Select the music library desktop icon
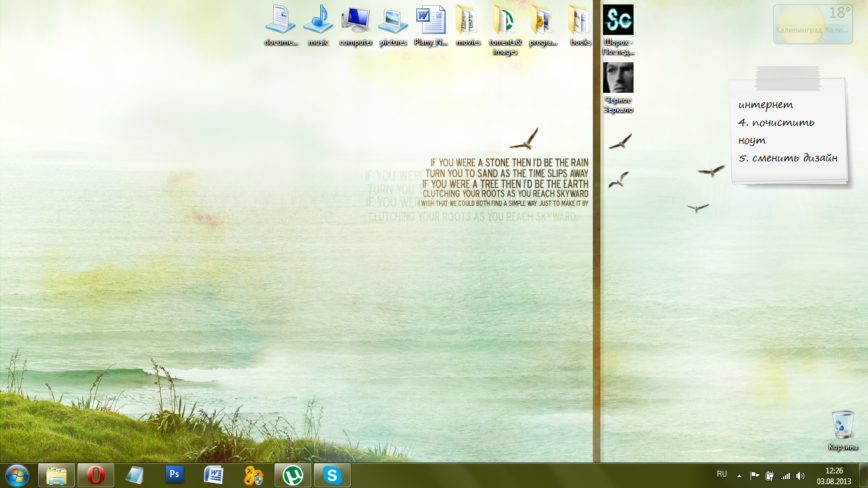Image resolution: width=868 pixels, height=488 pixels. (318, 24)
